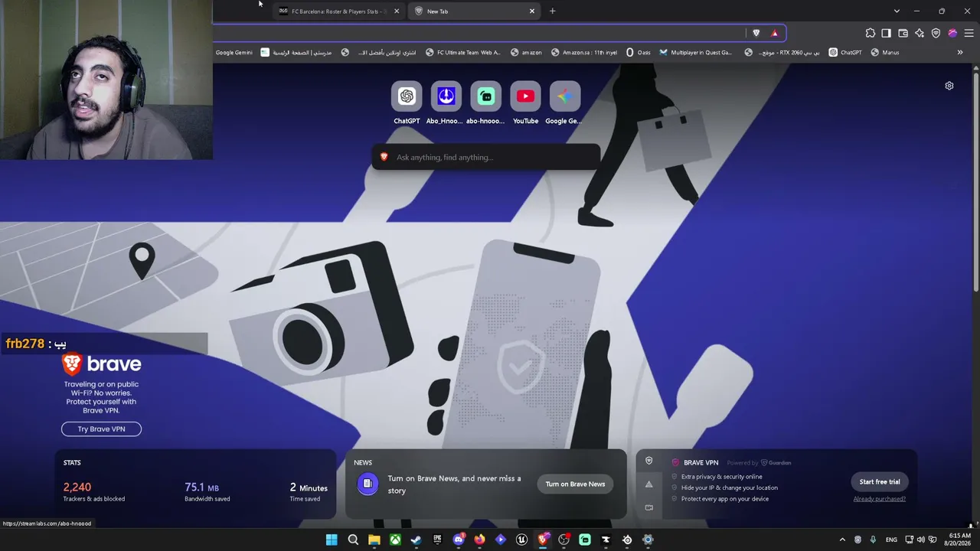This screenshot has height=551, width=980.
Task: Switch to Brave browser taskbar icon
Action: (x=543, y=540)
